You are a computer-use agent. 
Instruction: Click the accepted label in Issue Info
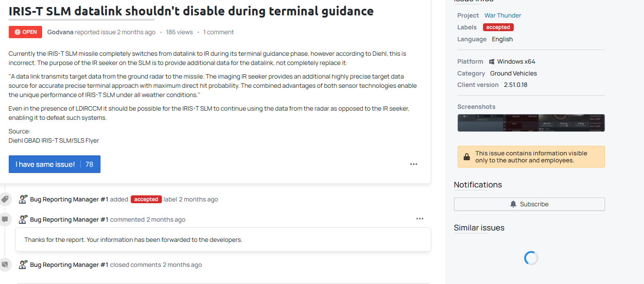click(498, 27)
